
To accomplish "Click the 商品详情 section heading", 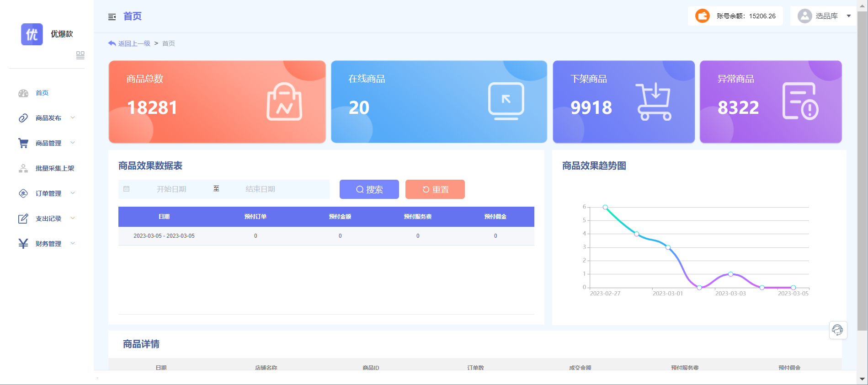I will tap(141, 344).
